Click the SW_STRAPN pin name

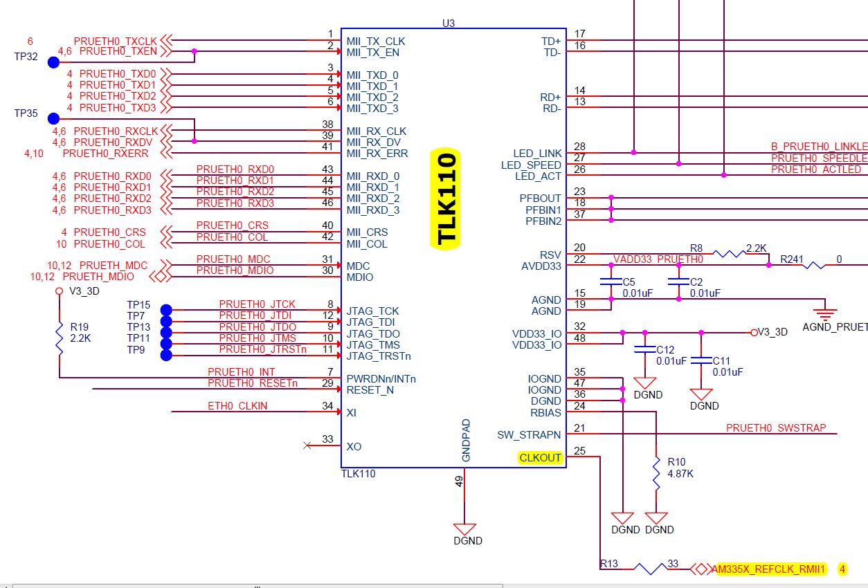[x=530, y=435]
